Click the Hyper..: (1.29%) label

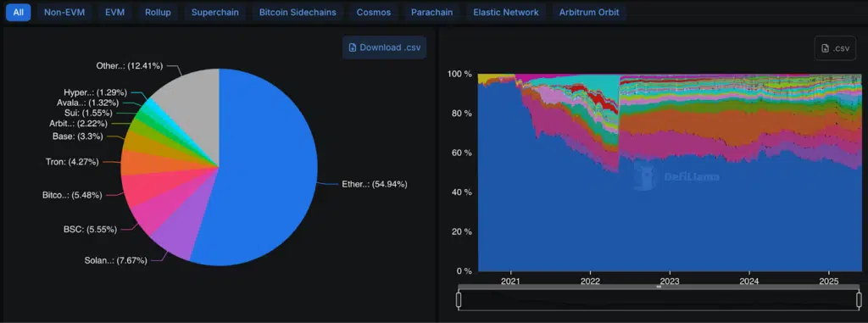(95, 92)
